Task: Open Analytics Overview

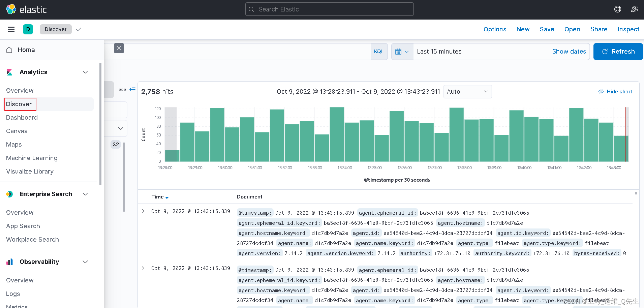Action: (20, 91)
